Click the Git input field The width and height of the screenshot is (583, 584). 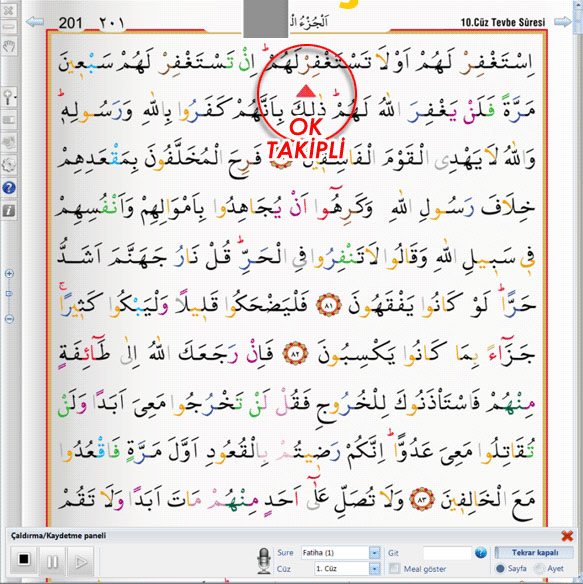448,553
